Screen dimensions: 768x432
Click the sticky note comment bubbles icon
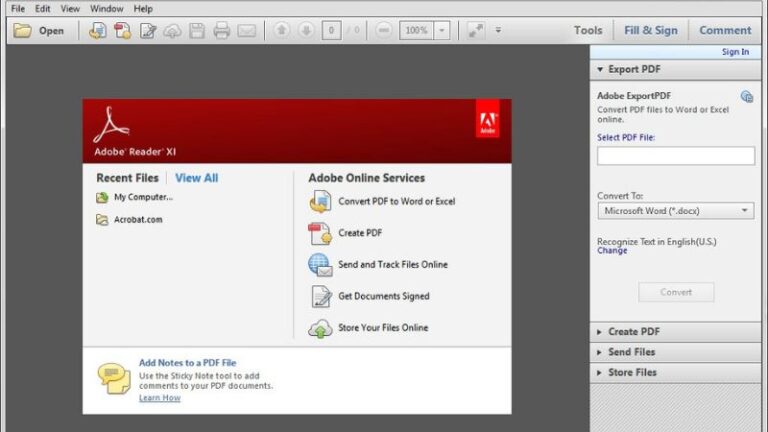[114, 378]
